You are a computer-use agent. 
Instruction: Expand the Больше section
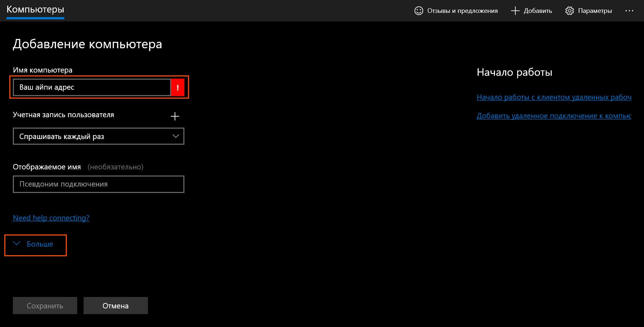(x=40, y=244)
